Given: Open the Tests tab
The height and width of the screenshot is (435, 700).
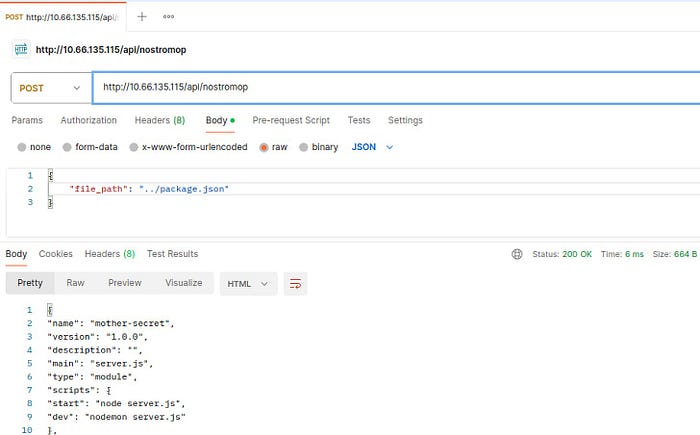Looking at the screenshot, I should point(359,120).
